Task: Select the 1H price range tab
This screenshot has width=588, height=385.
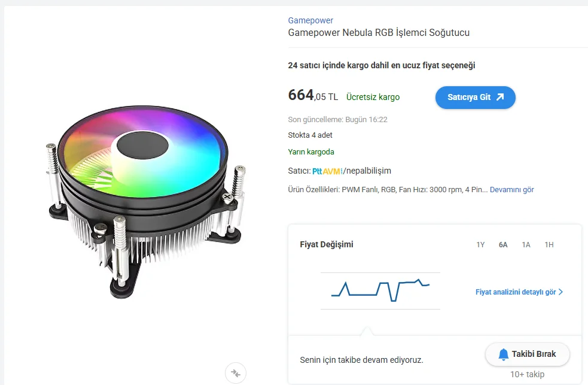Action: click(549, 245)
